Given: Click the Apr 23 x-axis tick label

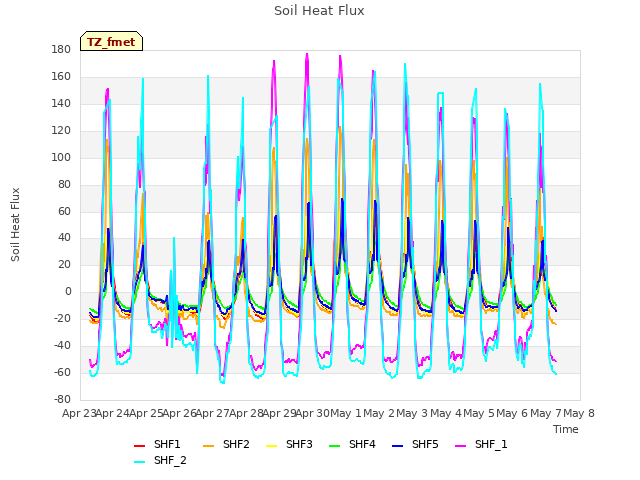Looking at the screenshot, I should click(x=79, y=413).
